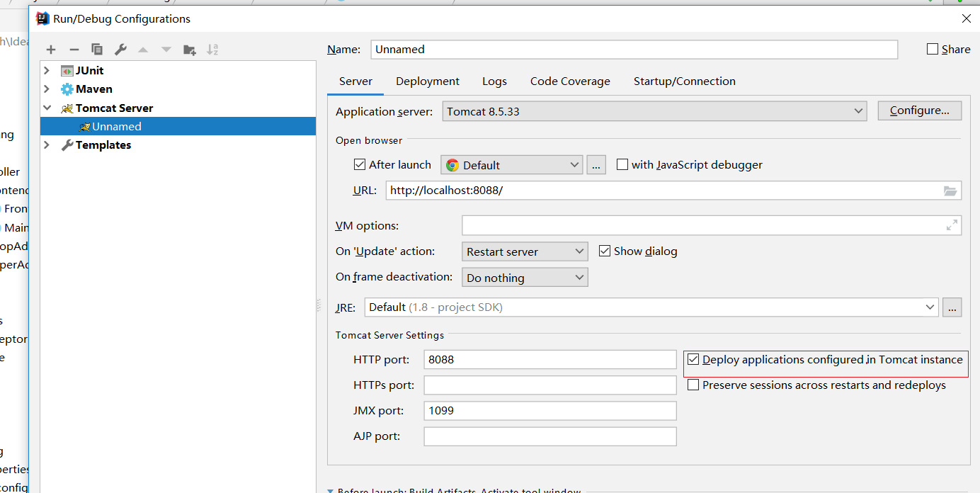Switch to the Deployment tab
Viewport: 980px width, 493px height.
[x=428, y=81]
